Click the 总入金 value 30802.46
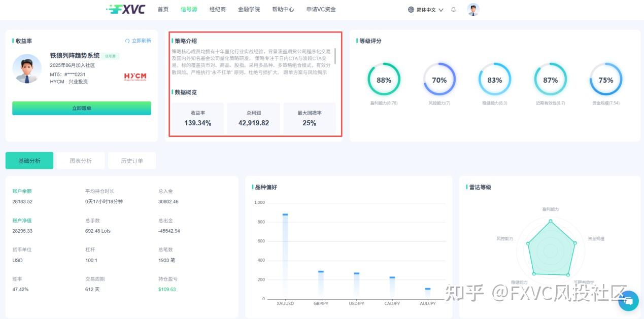Screen dimensions: 644x319 coord(168,201)
